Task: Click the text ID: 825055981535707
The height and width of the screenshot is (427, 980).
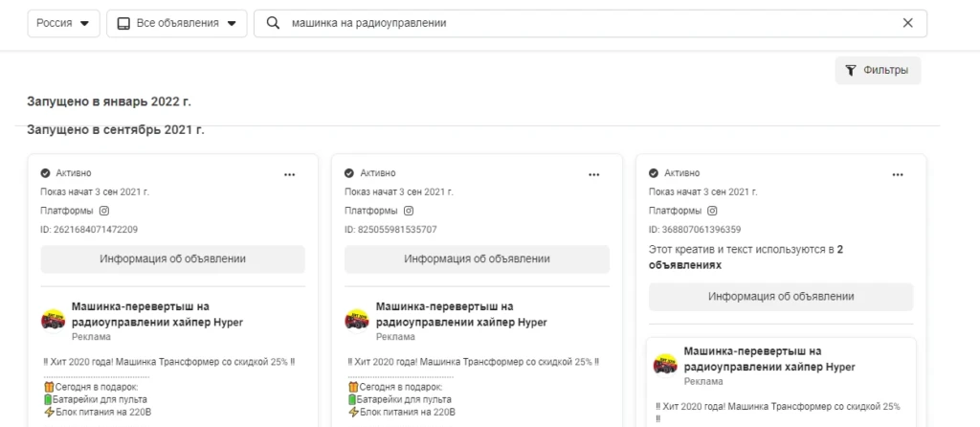Action: [390, 230]
